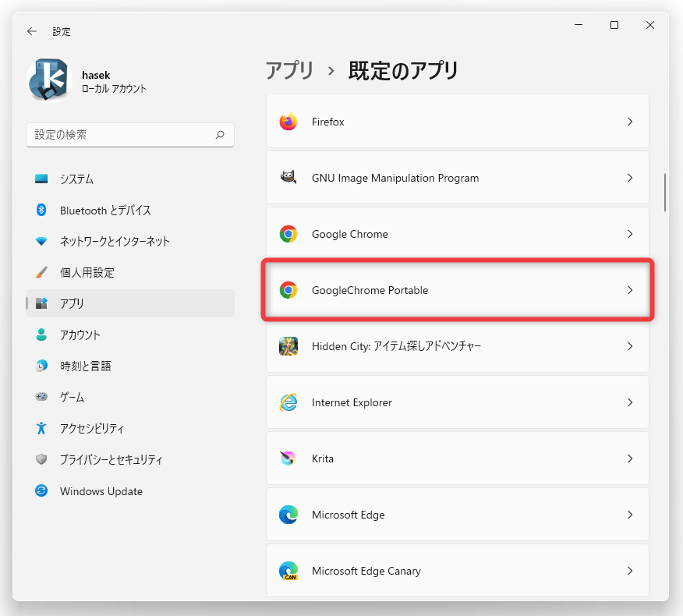Click the Firefox app icon
The height and width of the screenshot is (616, 683).
(288, 122)
